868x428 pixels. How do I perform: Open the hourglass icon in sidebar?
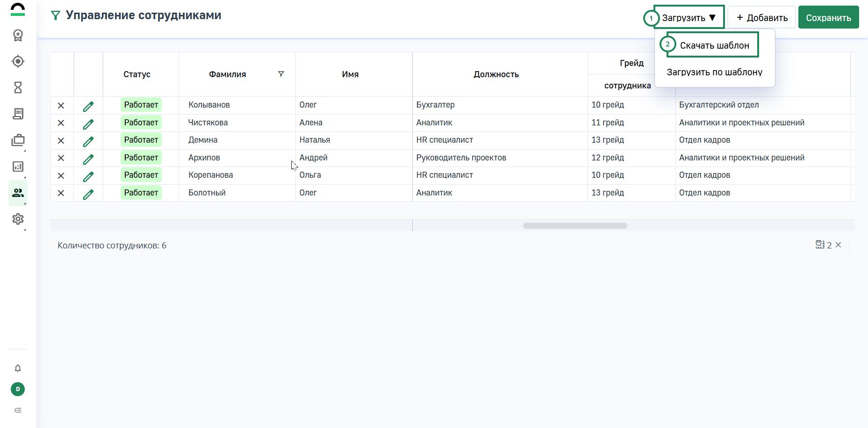(18, 87)
